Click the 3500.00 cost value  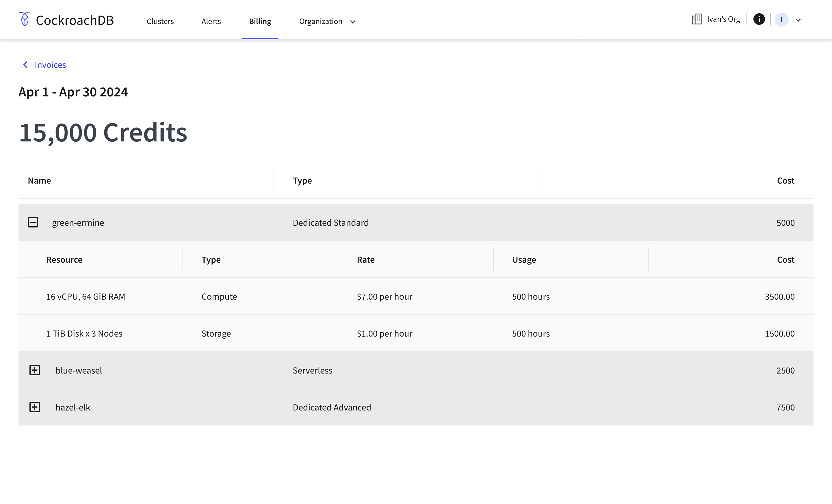(x=780, y=296)
